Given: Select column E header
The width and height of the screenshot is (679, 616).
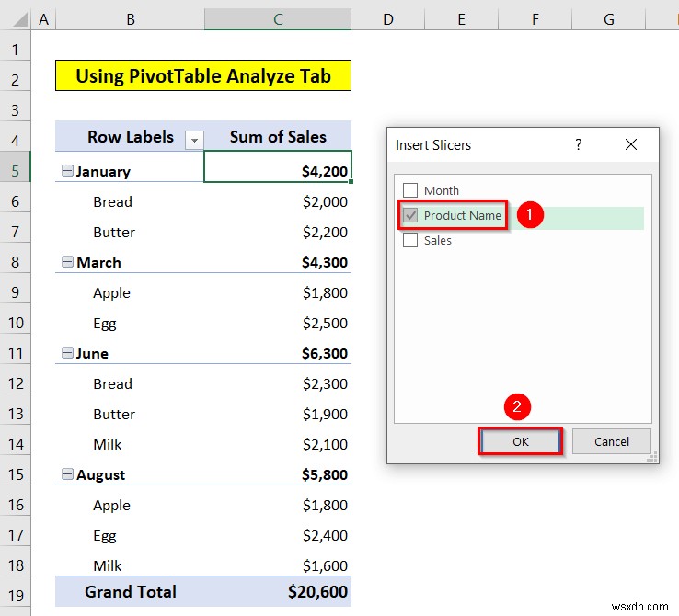Looking at the screenshot, I should [x=462, y=19].
